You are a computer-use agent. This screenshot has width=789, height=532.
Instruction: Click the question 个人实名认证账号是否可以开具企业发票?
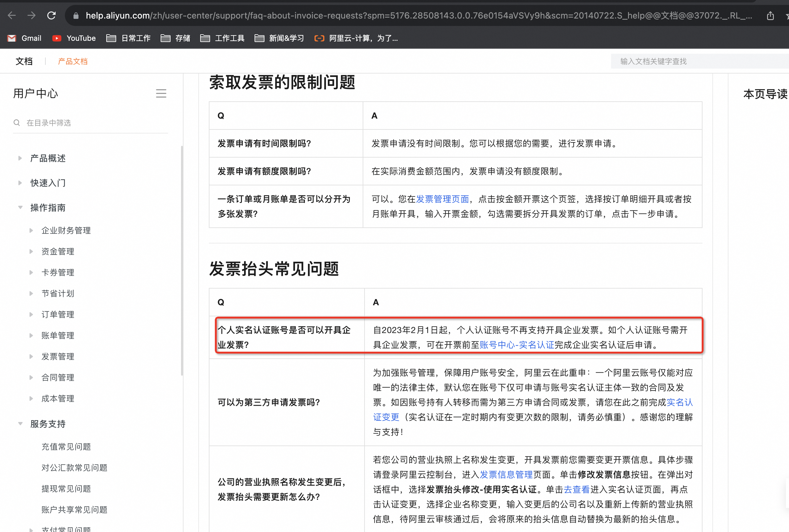coord(284,337)
